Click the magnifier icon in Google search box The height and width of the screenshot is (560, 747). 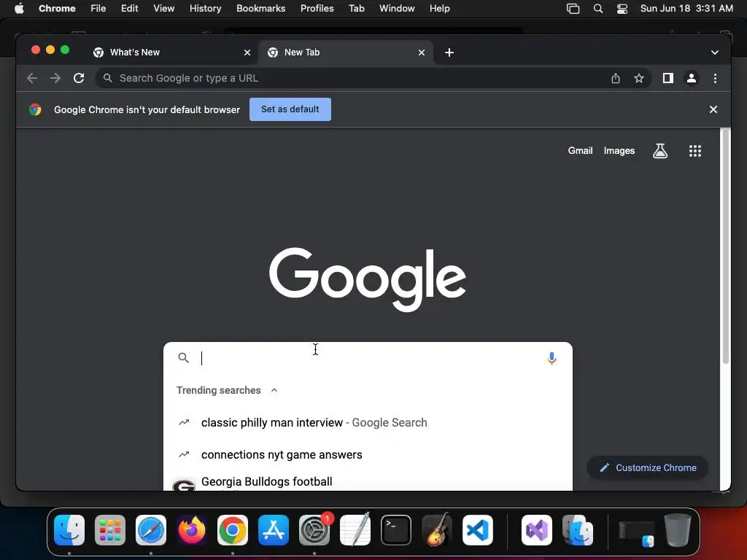click(x=183, y=357)
